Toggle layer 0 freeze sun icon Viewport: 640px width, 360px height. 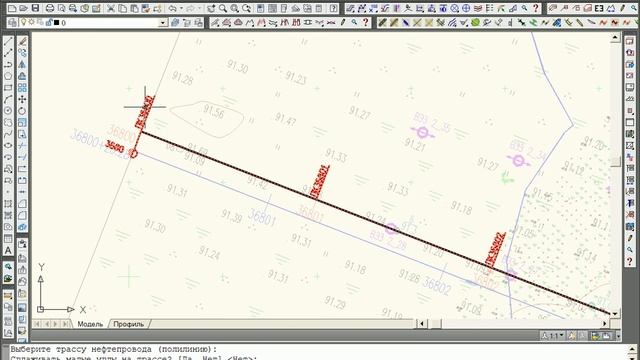(32, 22)
